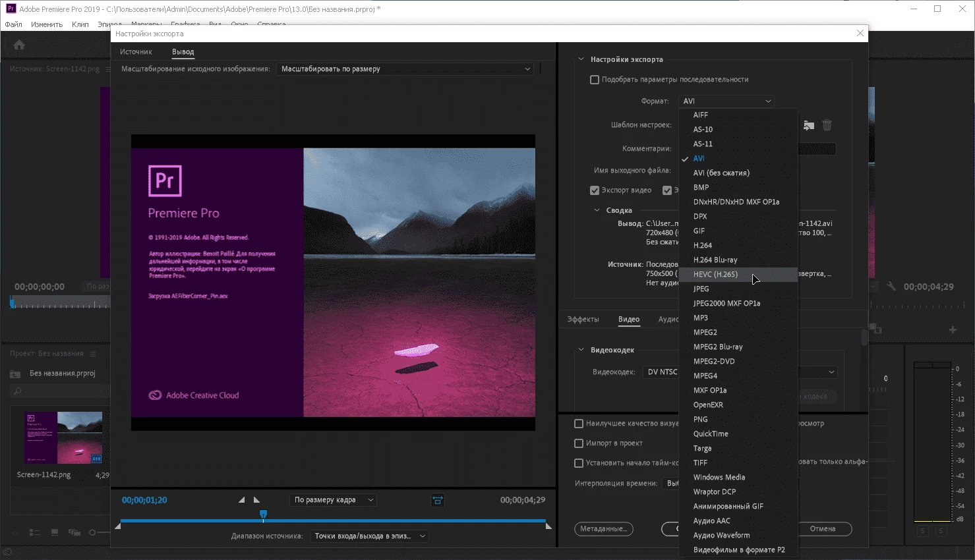Select AS-11 format entry

pyautogui.click(x=738, y=144)
